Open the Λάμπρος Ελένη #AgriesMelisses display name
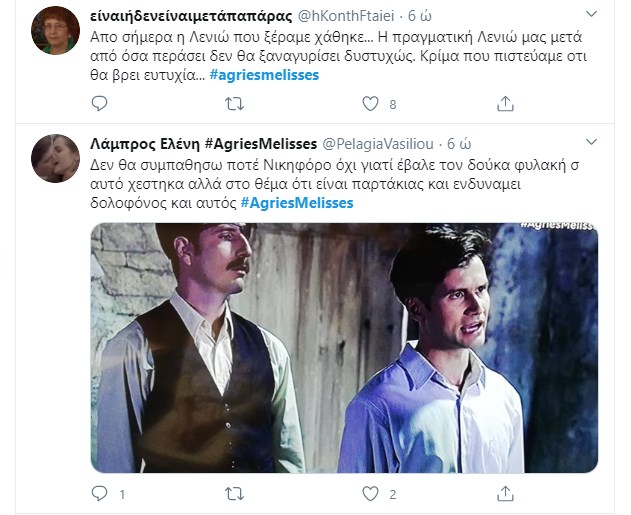631x515 pixels. pos(203,145)
